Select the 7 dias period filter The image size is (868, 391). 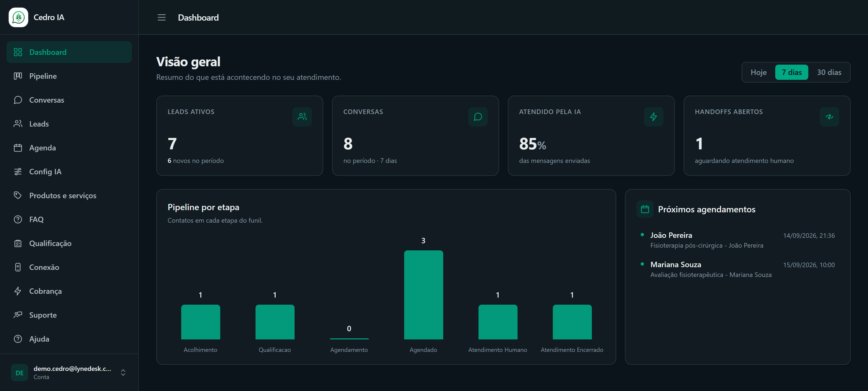coord(792,72)
